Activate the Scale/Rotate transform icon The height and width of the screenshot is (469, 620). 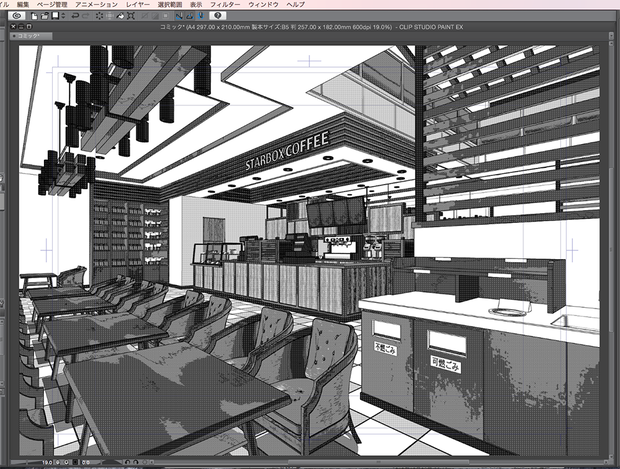(x=131, y=16)
